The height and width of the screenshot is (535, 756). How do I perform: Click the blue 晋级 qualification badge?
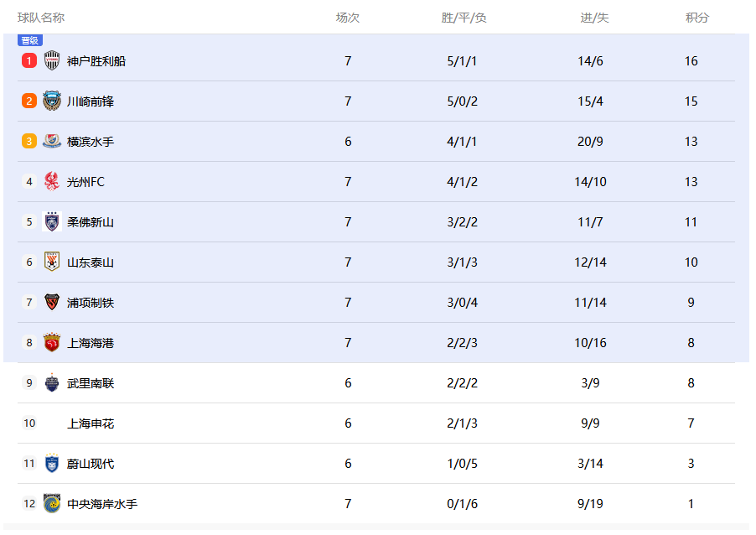29,40
